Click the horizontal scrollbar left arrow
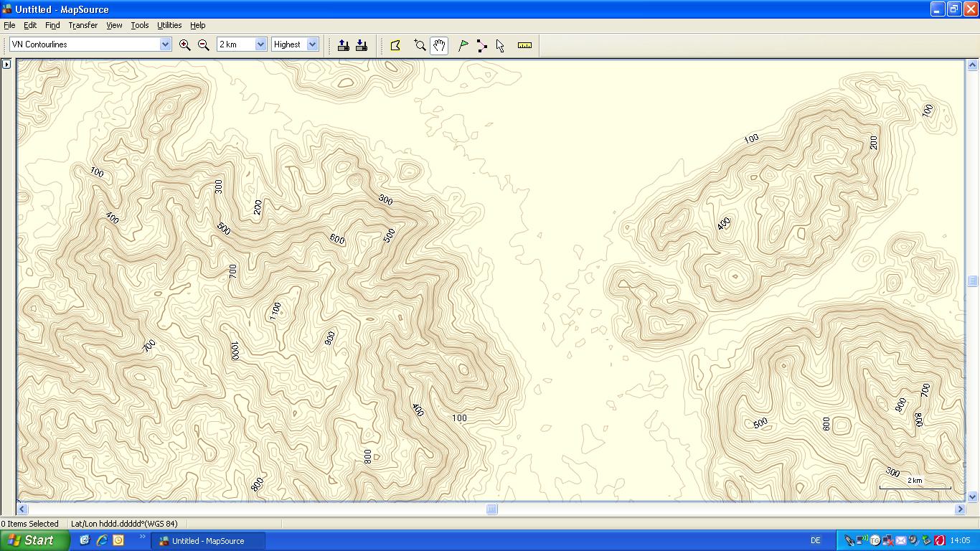Viewport: 980px width, 551px height. (22, 509)
